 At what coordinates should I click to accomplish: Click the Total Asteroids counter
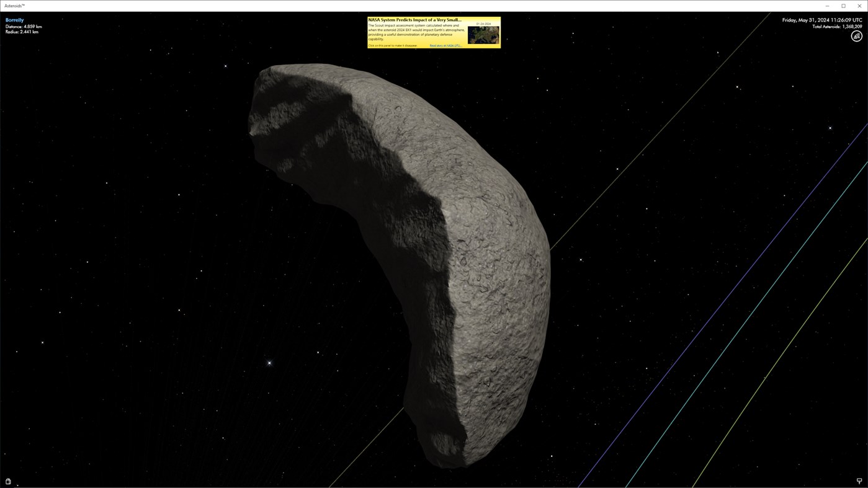tap(836, 26)
